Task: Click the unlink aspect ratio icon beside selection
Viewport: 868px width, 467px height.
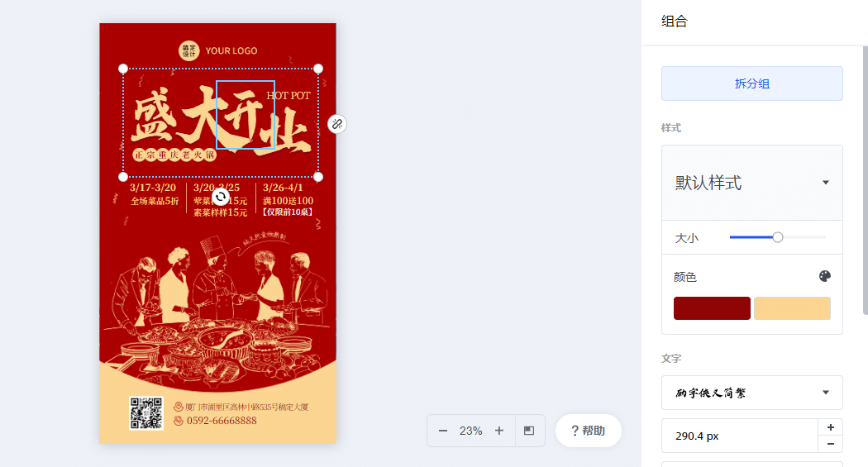Action: tap(337, 124)
